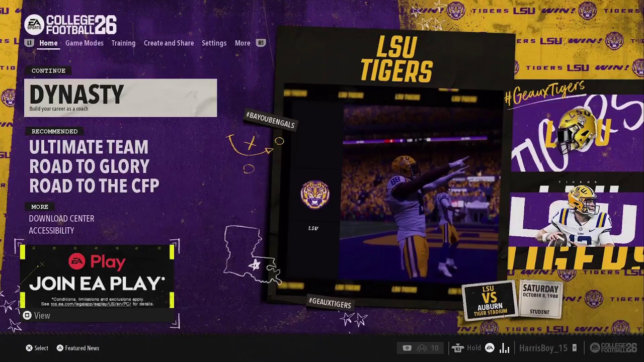Image resolution: width=644 pixels, height=362 pixels.
Task: Open the Download Center
Action: pyautogui.click(x=61, y=219)
